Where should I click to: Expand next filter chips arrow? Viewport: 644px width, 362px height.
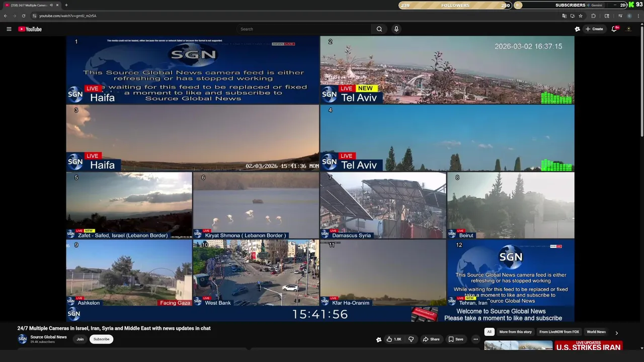(616, 332)
